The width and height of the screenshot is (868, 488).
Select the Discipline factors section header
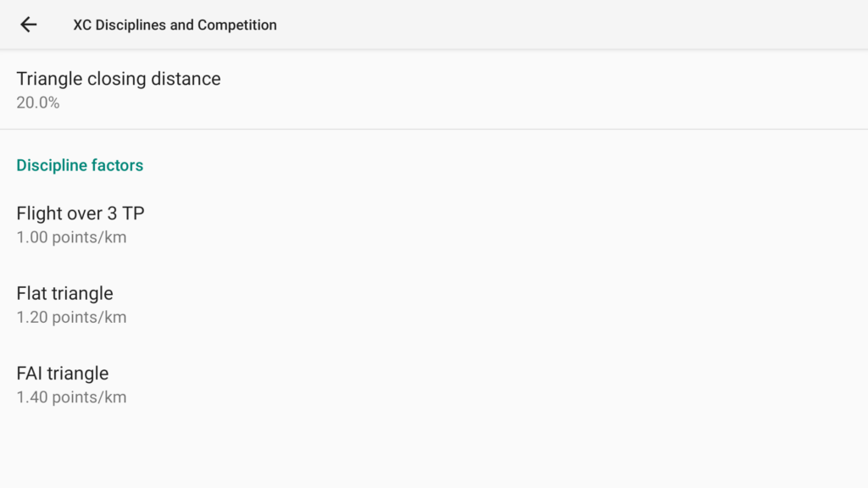80,165
